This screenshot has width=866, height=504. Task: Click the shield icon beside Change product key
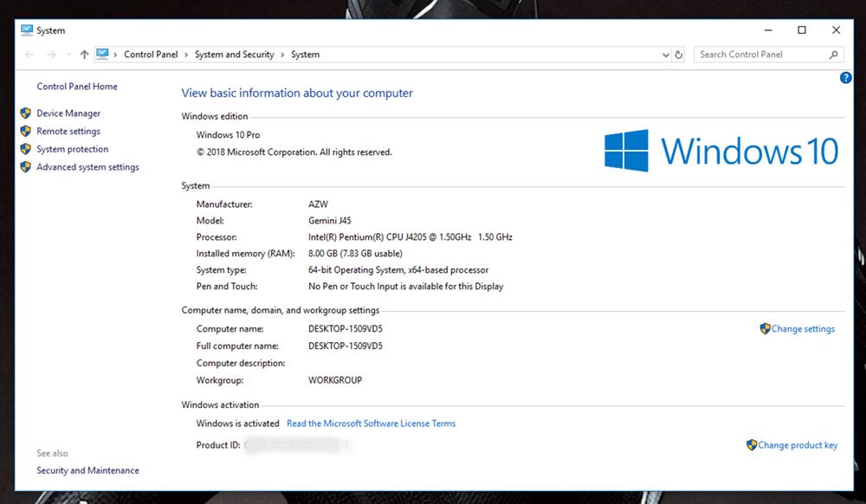752,445
